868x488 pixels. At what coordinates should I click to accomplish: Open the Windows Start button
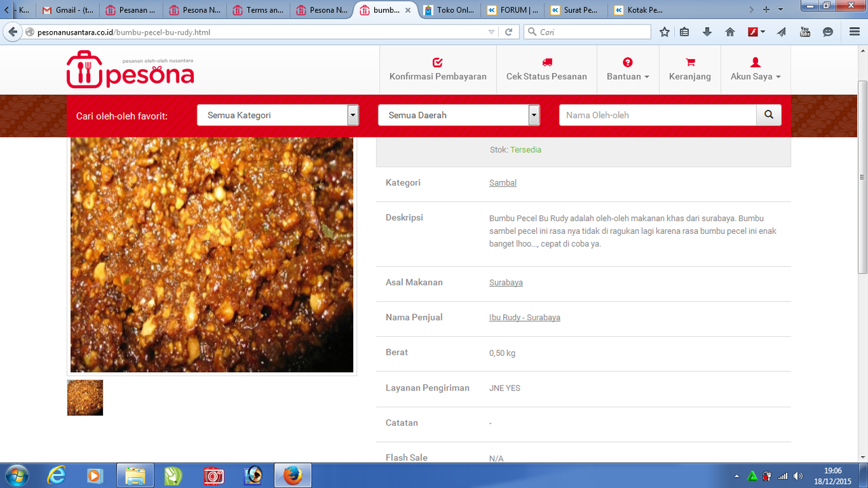[x=16, y=476]
